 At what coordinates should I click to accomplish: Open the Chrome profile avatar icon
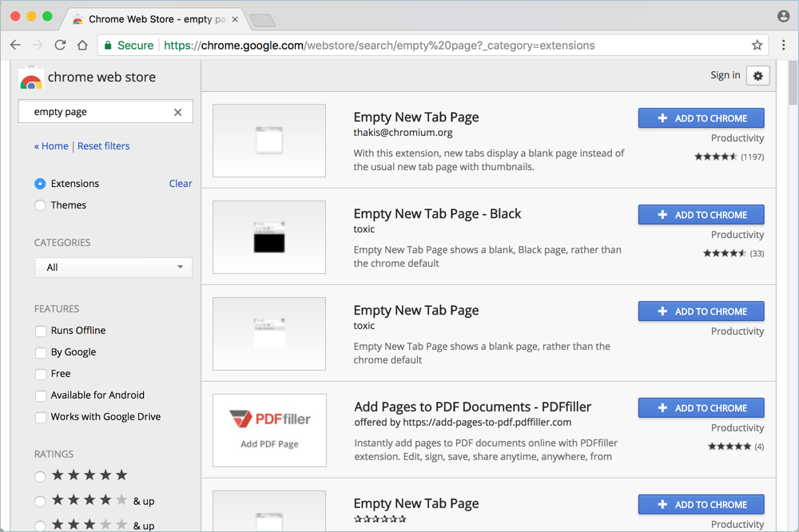coord(783,17)
